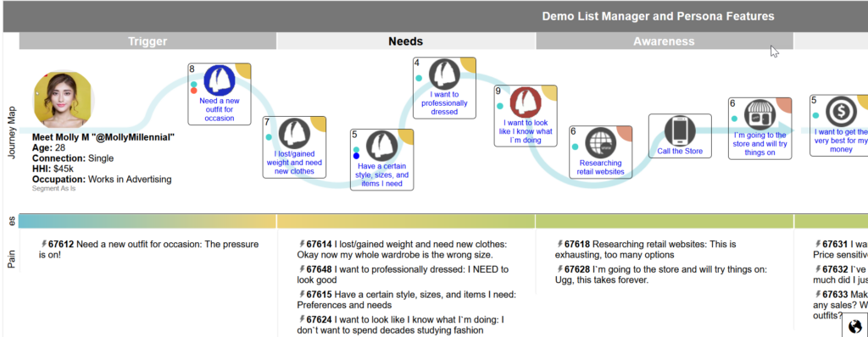This screenshot has height=337, width=868.
Task: Click the dollar coin icon on 'very best for my money' card
Action: (841, 112)
